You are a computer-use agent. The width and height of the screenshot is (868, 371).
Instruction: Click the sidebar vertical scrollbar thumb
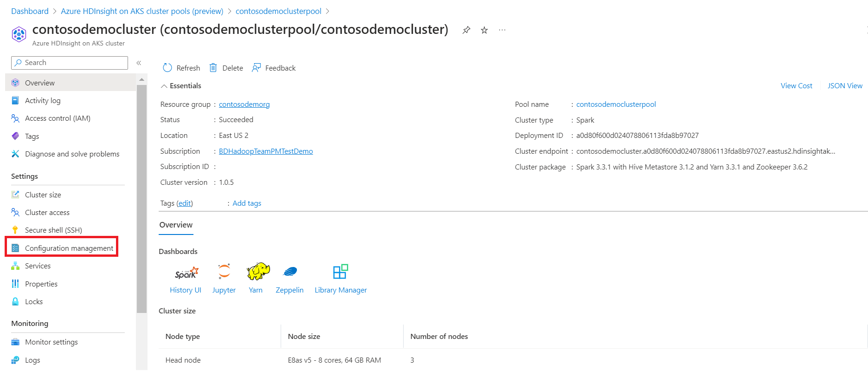pyautogui.click(x=142, y=199)
